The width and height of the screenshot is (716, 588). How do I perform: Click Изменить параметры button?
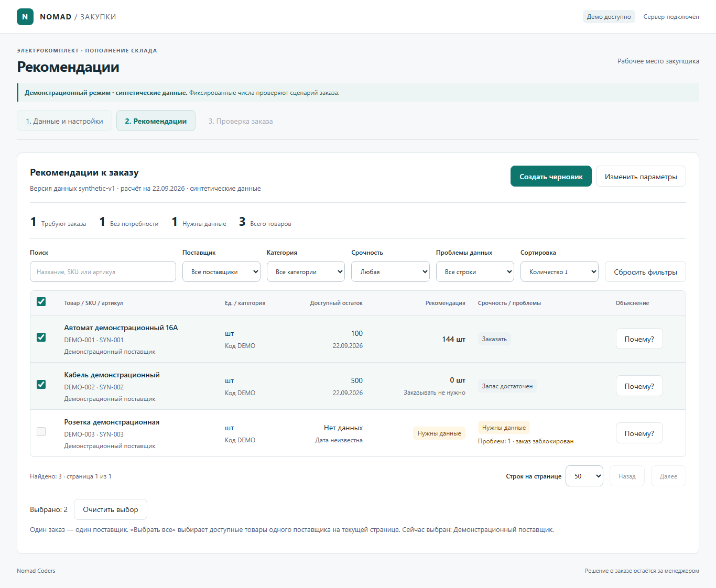[x=641, y=176]
